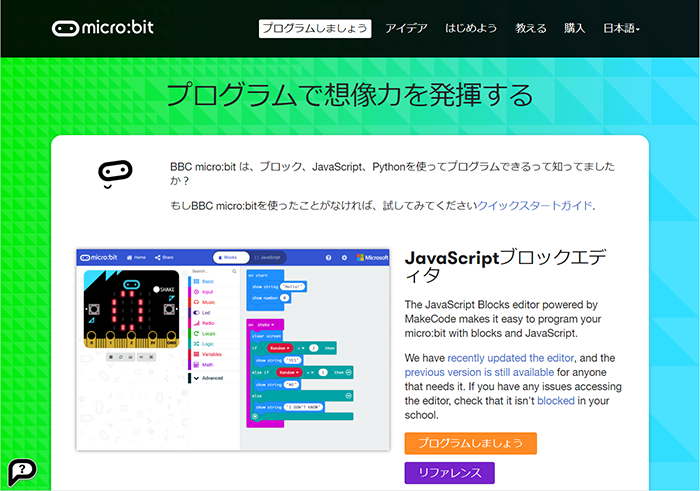Select 教える in the top navigation
700x491 pixels.
coord(531,28)
